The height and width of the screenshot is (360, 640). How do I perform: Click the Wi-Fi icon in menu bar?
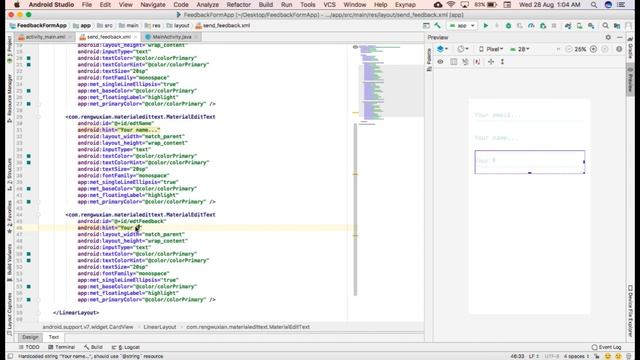coord(451,5)
